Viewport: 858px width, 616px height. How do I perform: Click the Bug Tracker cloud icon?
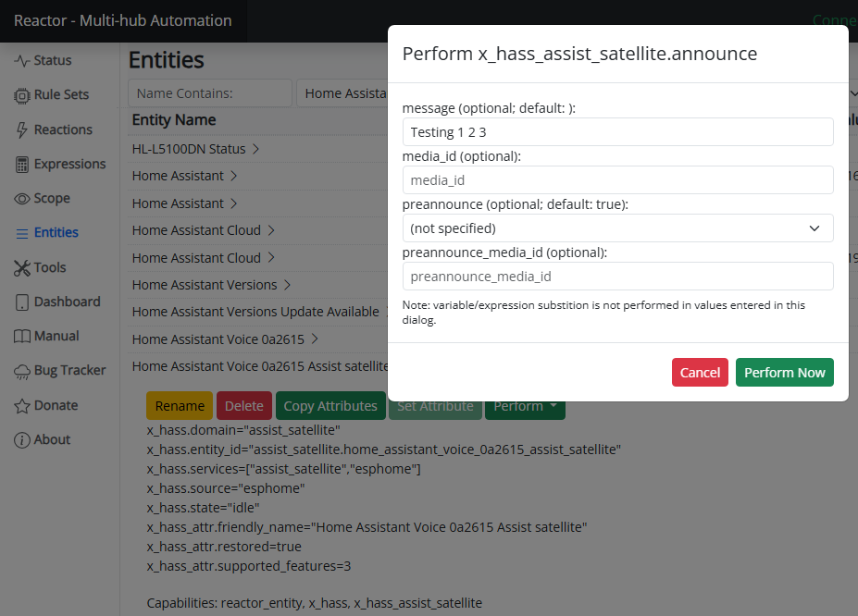22,372
